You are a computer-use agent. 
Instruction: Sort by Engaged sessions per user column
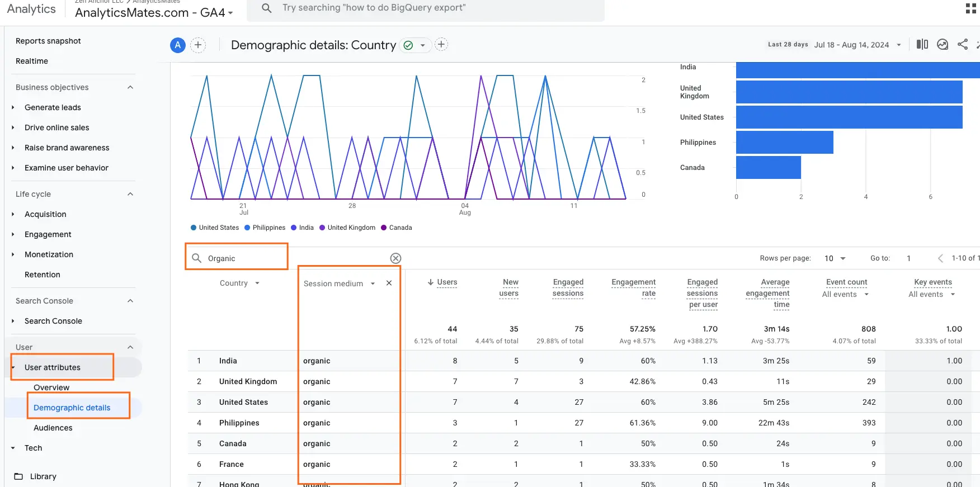(x=702, y=294)
